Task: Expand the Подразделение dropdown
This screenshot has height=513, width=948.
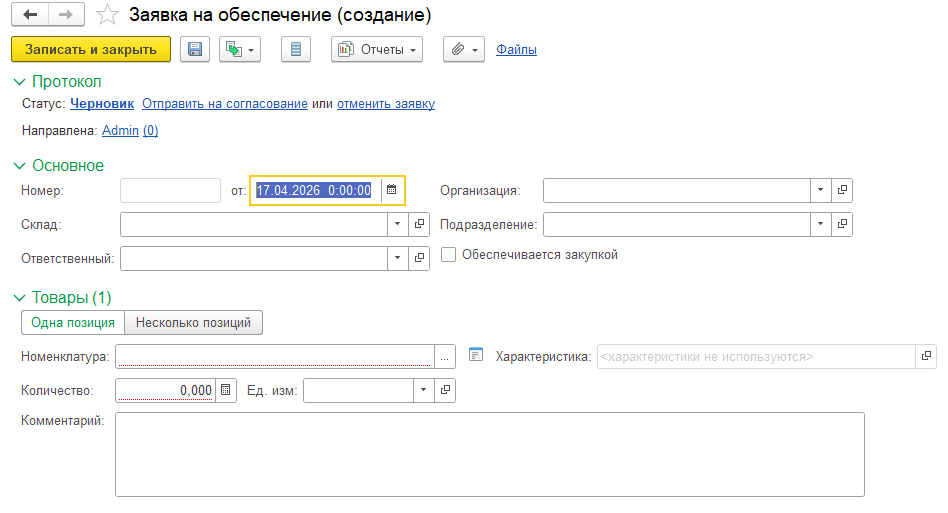Action: (820, 225)
